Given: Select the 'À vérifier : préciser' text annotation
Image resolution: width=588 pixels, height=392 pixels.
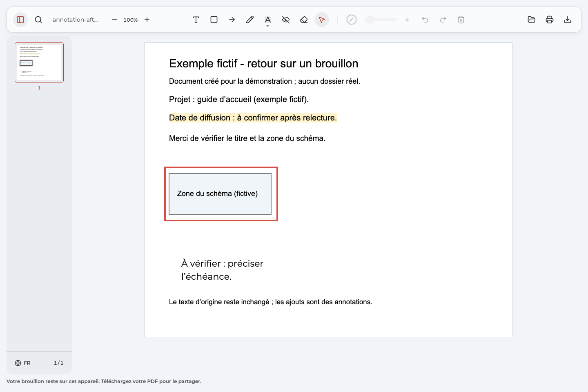Looking at the screenshot, I should (x=222, y=270).
